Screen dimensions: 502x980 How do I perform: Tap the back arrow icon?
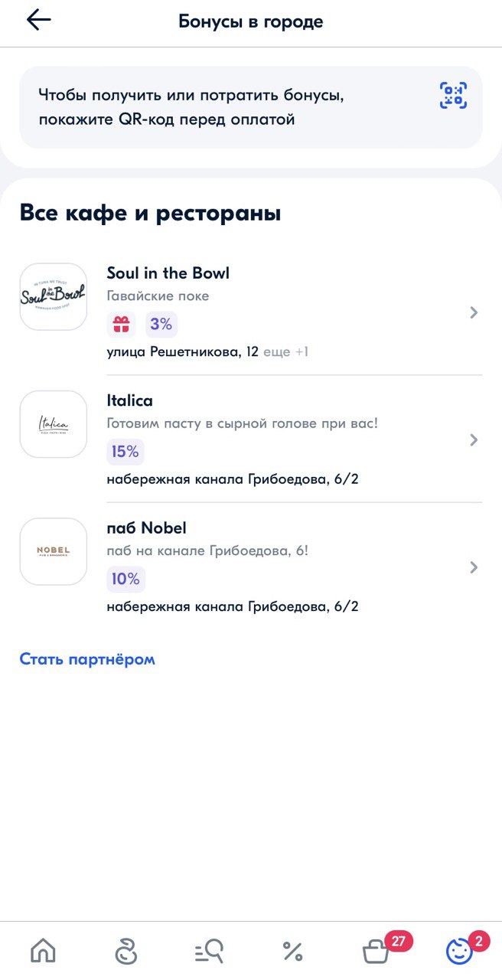tap(38, 21)
